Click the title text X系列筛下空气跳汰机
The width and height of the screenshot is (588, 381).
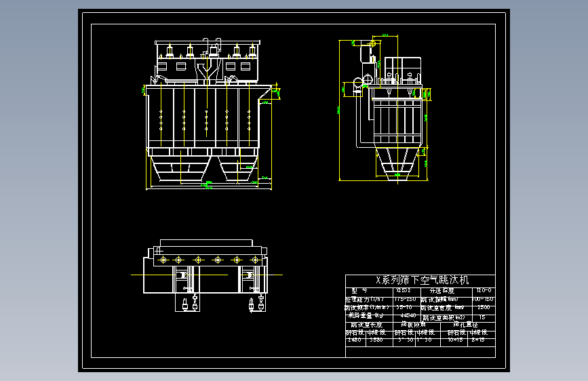tap(423, 280)
